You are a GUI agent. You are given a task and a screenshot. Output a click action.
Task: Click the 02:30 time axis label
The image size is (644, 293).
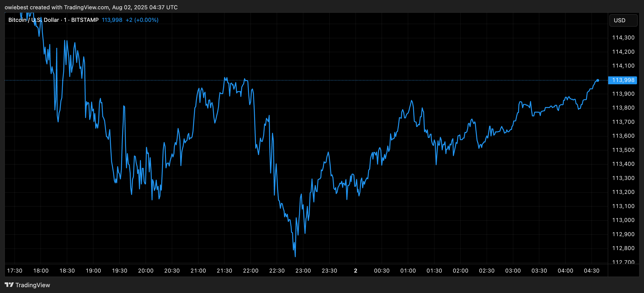coord(487,271)
